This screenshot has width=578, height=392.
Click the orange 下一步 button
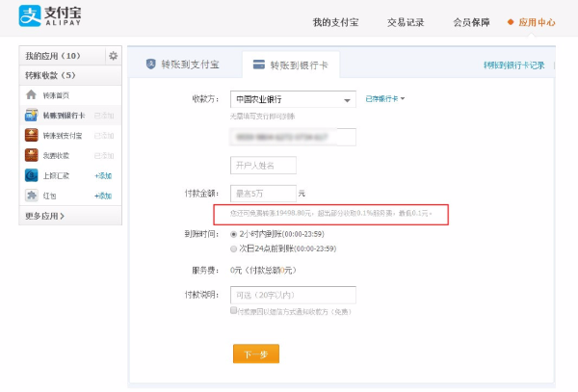point(256,354)
